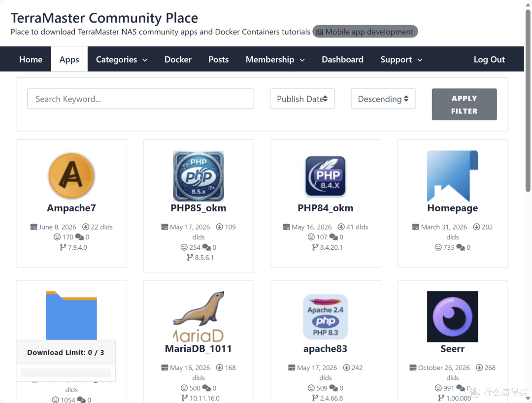The image size is (532, 403).
Task: Open the Homepage app icon
Action: (x=452, y=176)
